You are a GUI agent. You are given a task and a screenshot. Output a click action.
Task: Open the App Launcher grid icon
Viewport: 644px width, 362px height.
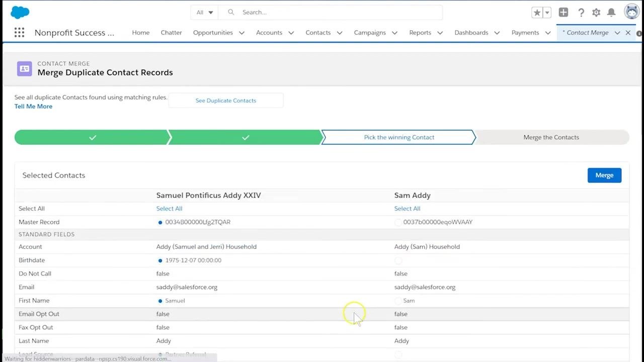pos(19,33)
